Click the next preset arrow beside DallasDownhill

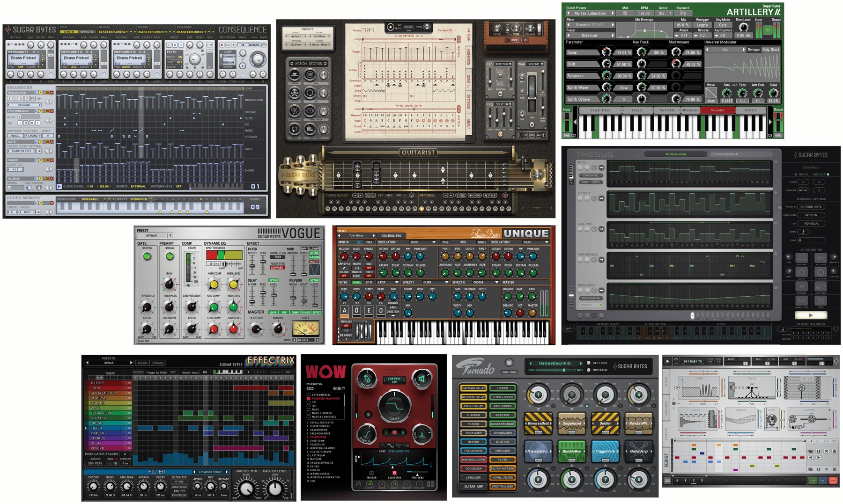pos(581,363)
